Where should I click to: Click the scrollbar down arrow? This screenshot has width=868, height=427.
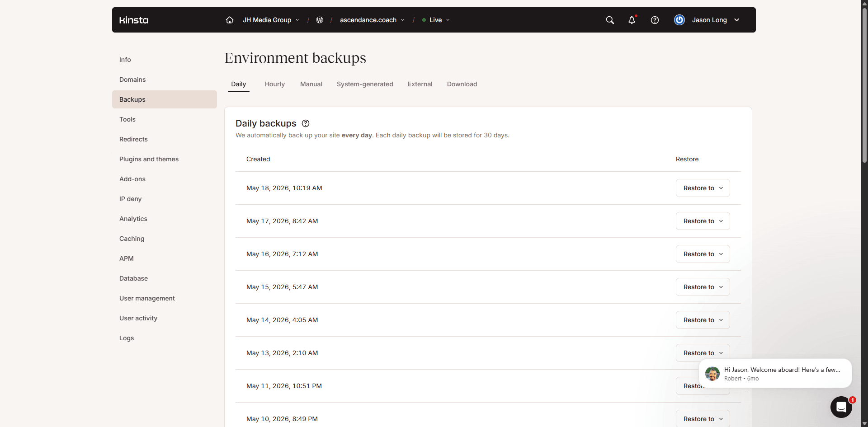click(864, 423)
